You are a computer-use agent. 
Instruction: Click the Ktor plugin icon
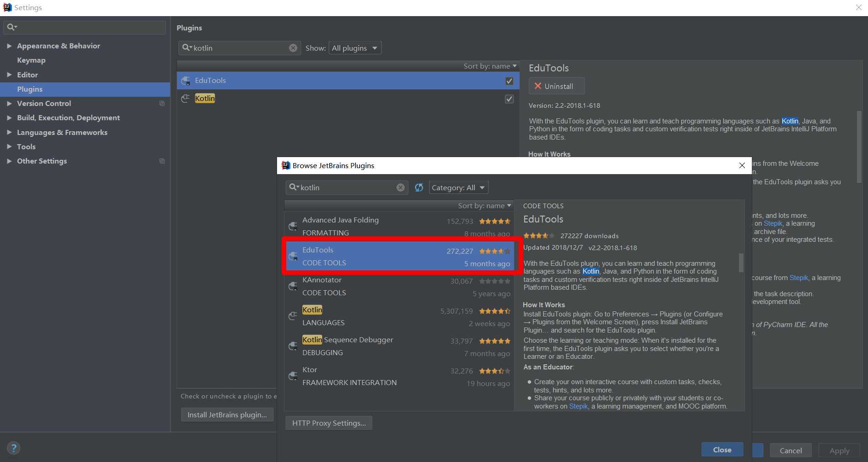click(x=293, y=376)
